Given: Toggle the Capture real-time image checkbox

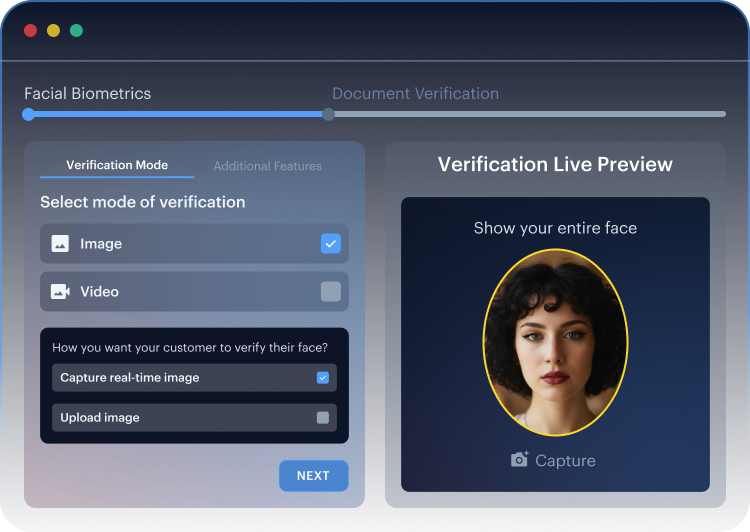Looking at the screenshot, I should point(323,377).
